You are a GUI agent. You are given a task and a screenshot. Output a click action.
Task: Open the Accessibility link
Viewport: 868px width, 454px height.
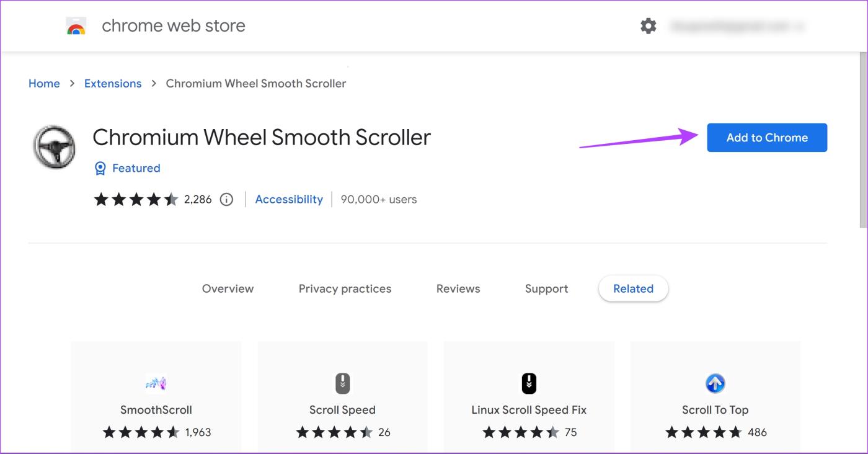click(289, 199)
